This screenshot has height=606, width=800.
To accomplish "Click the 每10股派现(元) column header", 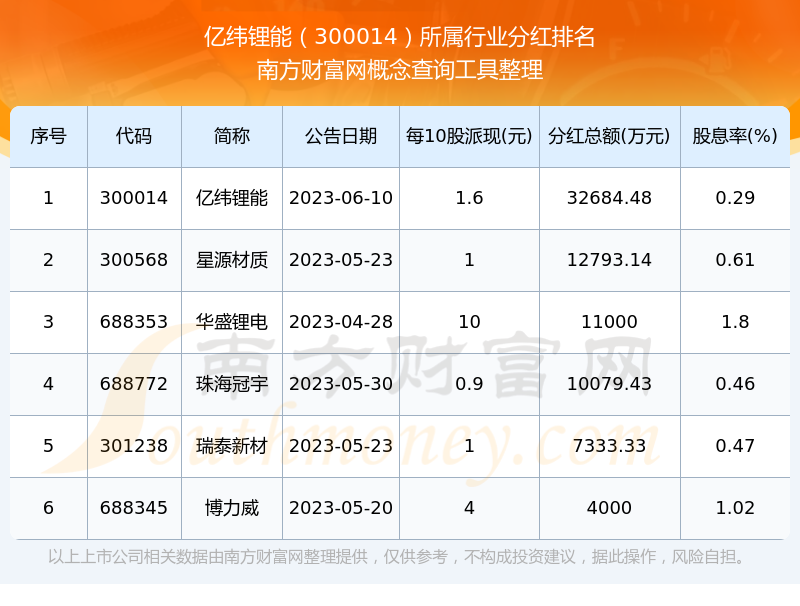I will [x=469, y=136].
